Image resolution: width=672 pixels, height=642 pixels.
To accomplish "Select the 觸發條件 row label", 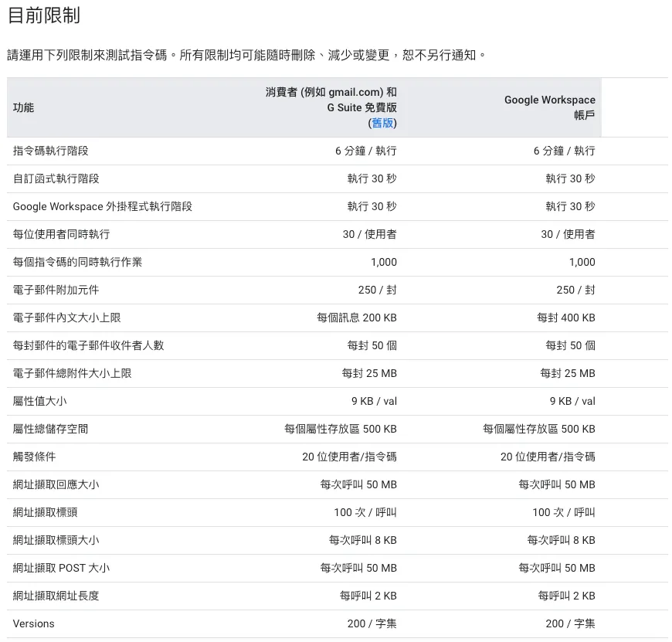I will (35, 457).
